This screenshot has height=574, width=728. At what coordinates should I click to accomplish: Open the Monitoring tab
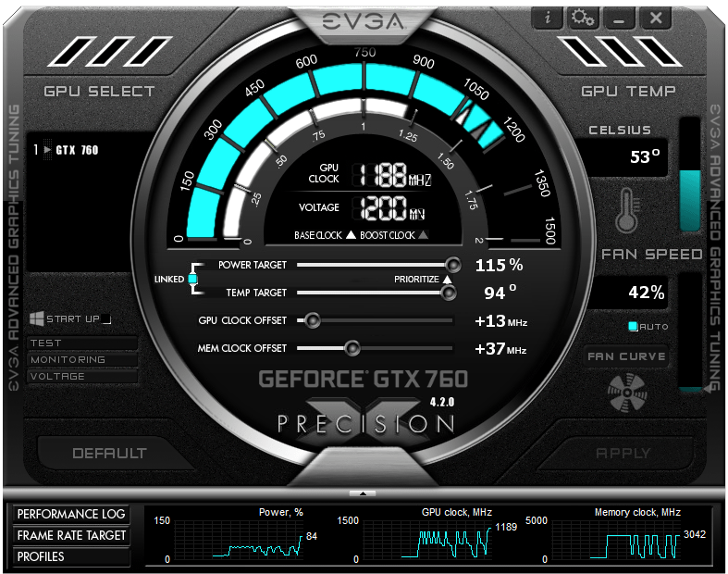82,360
